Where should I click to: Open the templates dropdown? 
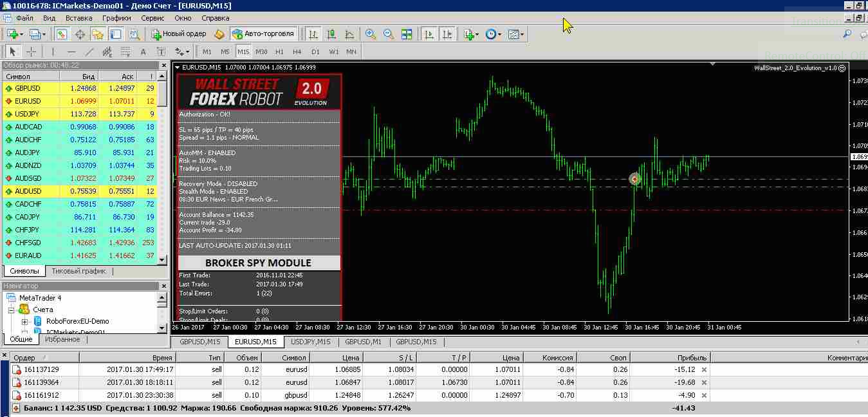[x=515, y=34]
